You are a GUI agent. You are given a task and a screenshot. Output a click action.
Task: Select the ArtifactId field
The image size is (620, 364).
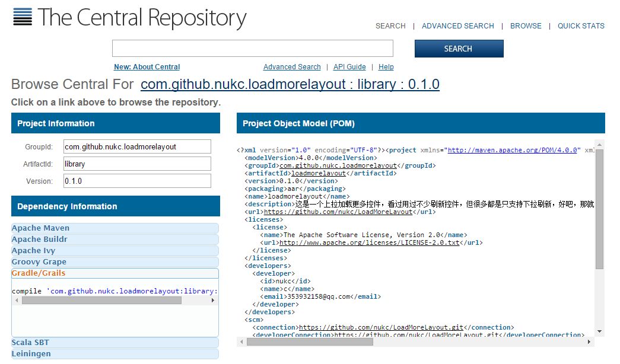[137, 164]
